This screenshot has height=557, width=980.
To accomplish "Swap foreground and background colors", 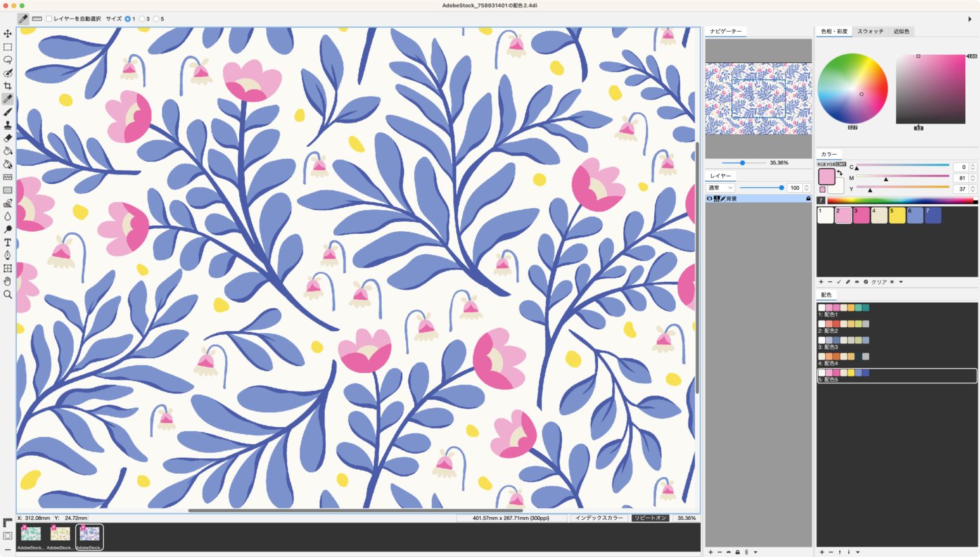I will tap(839, 173).
